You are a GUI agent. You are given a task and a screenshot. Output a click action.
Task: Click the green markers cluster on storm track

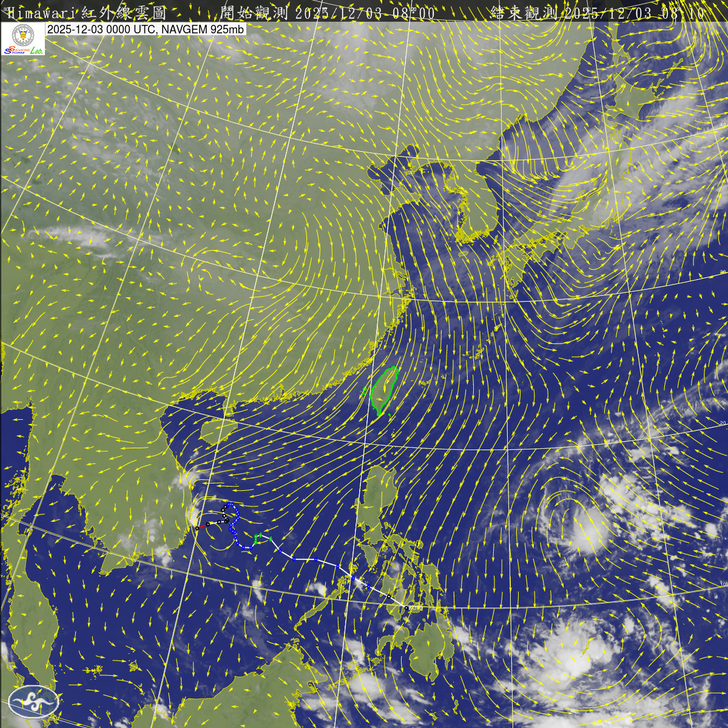point(259,538)
